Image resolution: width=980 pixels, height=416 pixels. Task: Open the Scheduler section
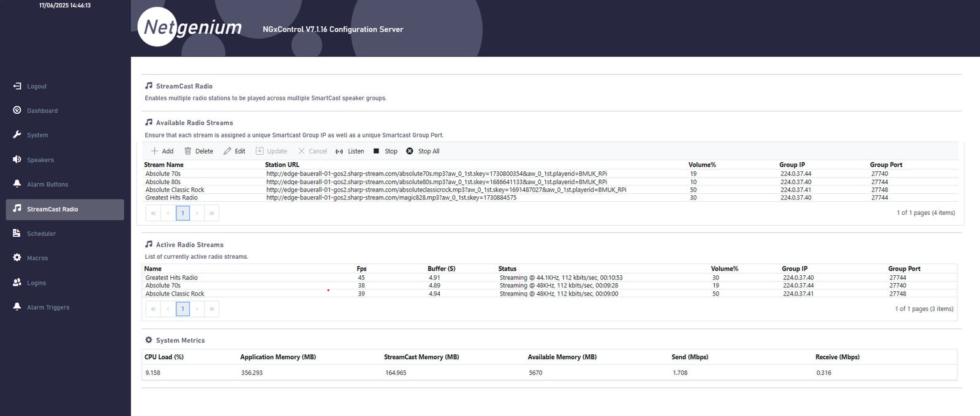[41, 234]
